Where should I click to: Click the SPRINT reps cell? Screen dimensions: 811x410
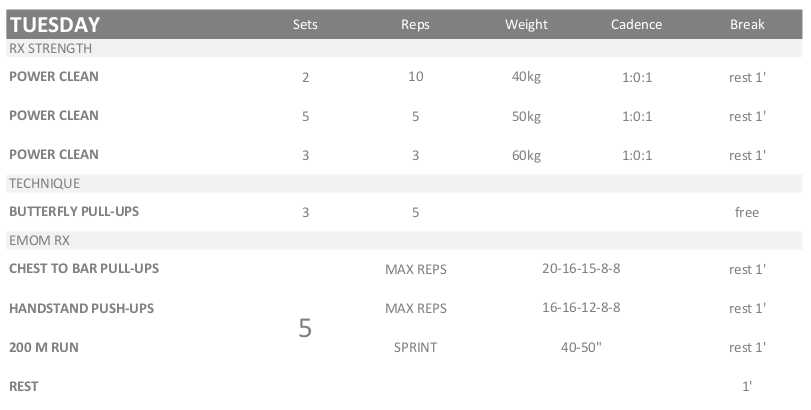pyautogui.click(x=415, y=348)
